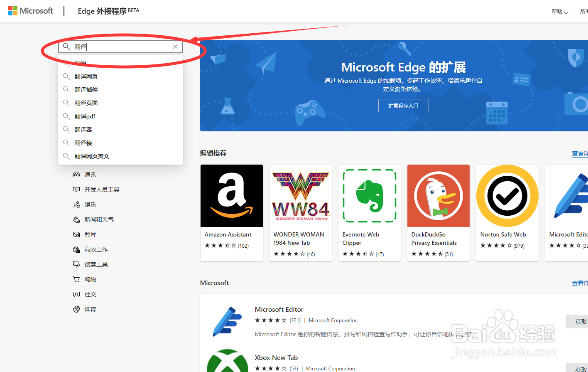Viewport: 588px width, 372px height.
Task: Expand the 帮助 dropdown menu
Action: (x=560, y=12)
